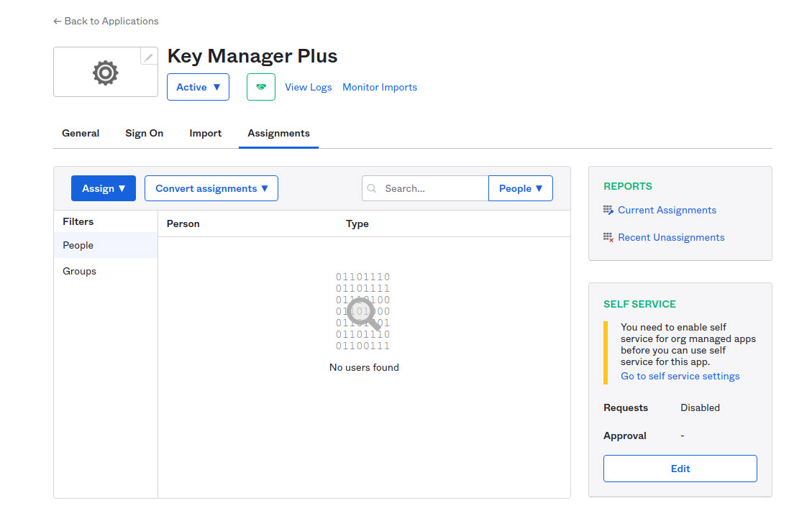Open the People search-type dropdown
Image resolution: width=812 pixels, height=521 pixels.
coord(521,188)
